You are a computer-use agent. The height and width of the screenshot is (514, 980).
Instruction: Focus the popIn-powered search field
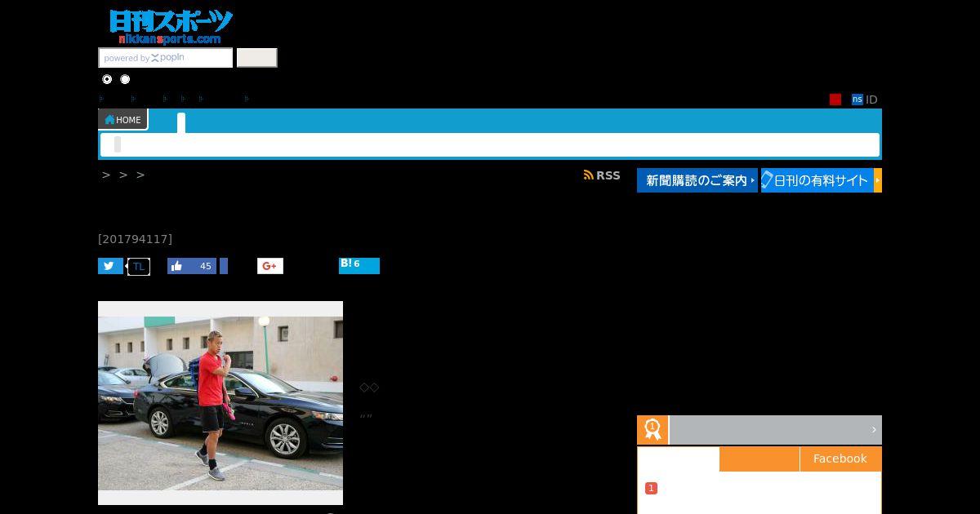pyautogui.click(x=166, y=58)
